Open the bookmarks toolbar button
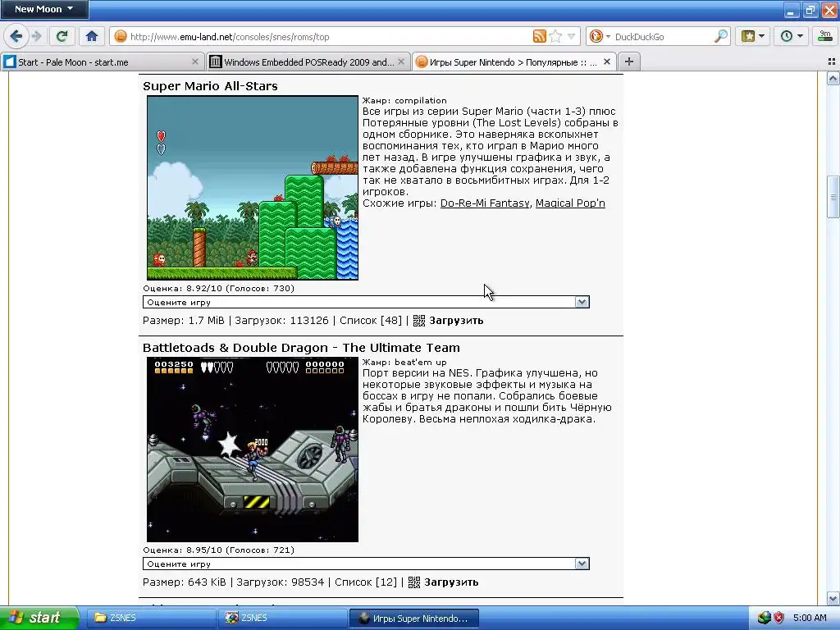The height and width of the screenshot is (630, 840). 753,36
